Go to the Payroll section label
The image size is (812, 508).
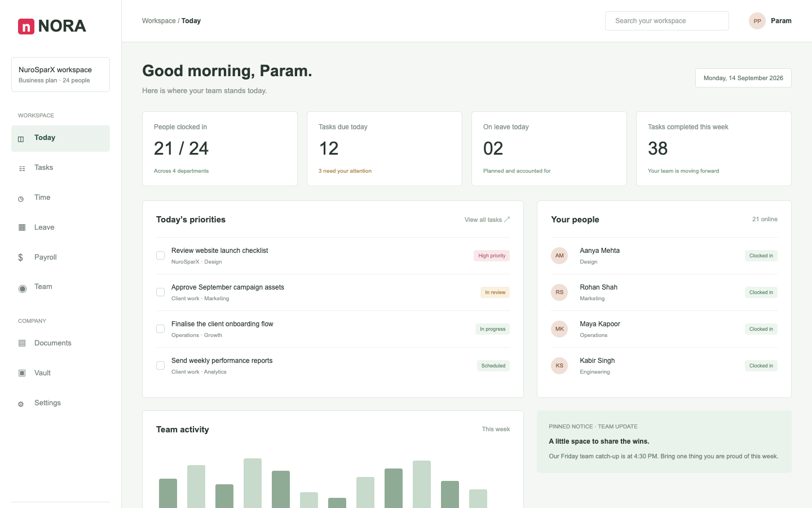click(x=46, y=257)
